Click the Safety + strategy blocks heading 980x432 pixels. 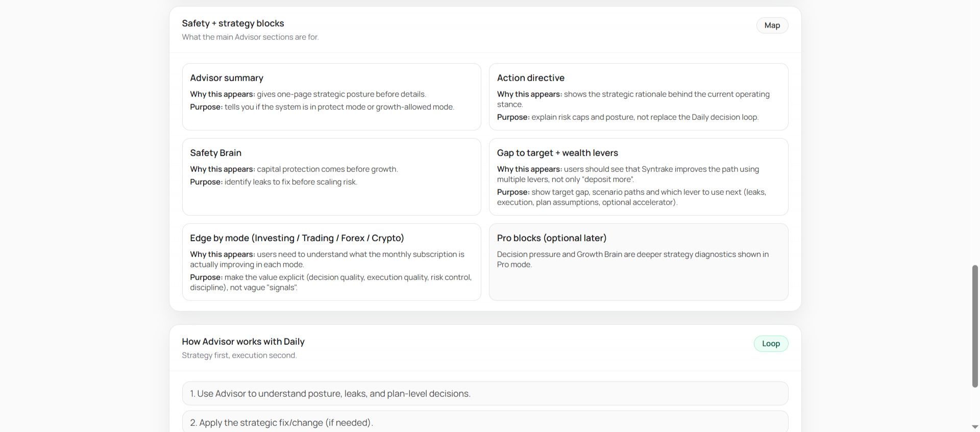(233, 23)
